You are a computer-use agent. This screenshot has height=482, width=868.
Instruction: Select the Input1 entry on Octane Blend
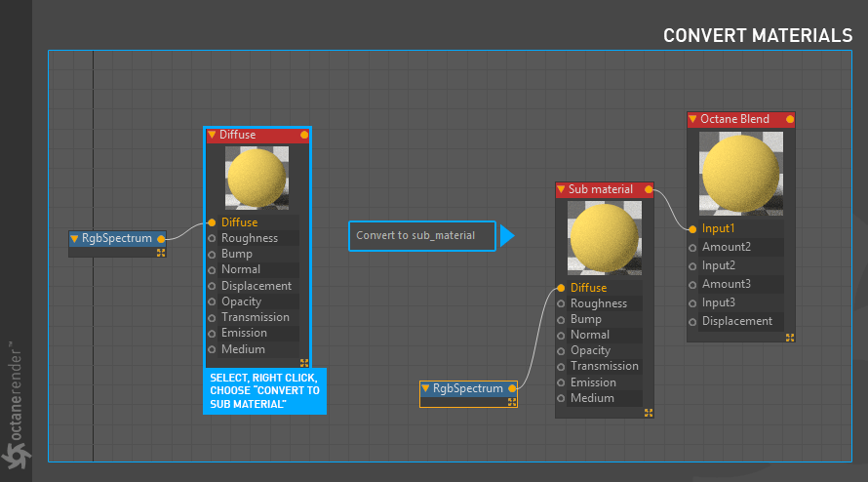click(x=718, y=228)
